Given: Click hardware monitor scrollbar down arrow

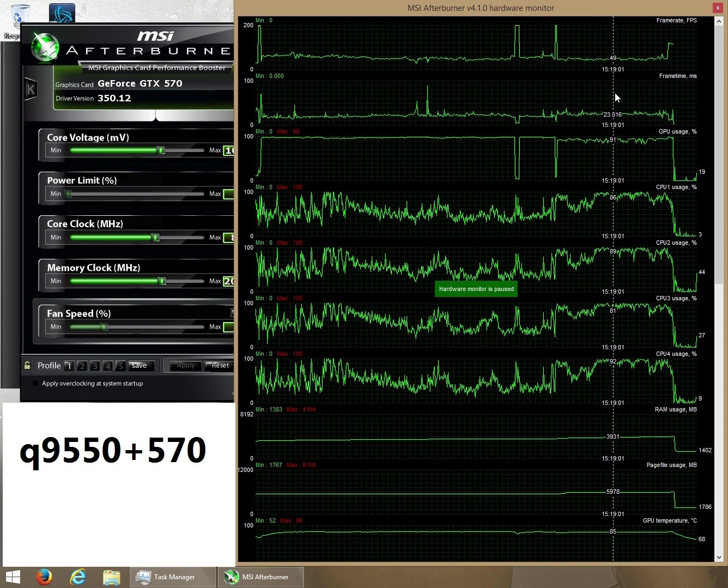Looking at the screenshot, I should pyautogui.click(x=719, y=557).
